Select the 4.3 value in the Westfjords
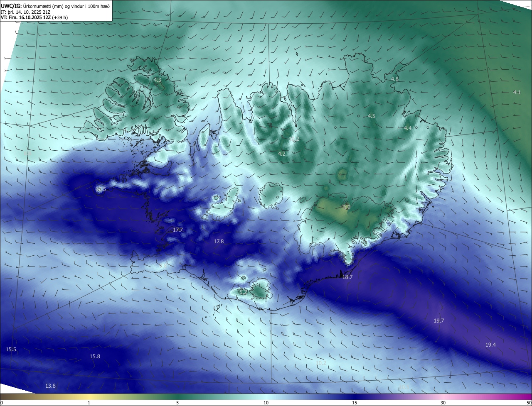Image resolution: width=532 pixels, height=406 pixels. point(158,80)
